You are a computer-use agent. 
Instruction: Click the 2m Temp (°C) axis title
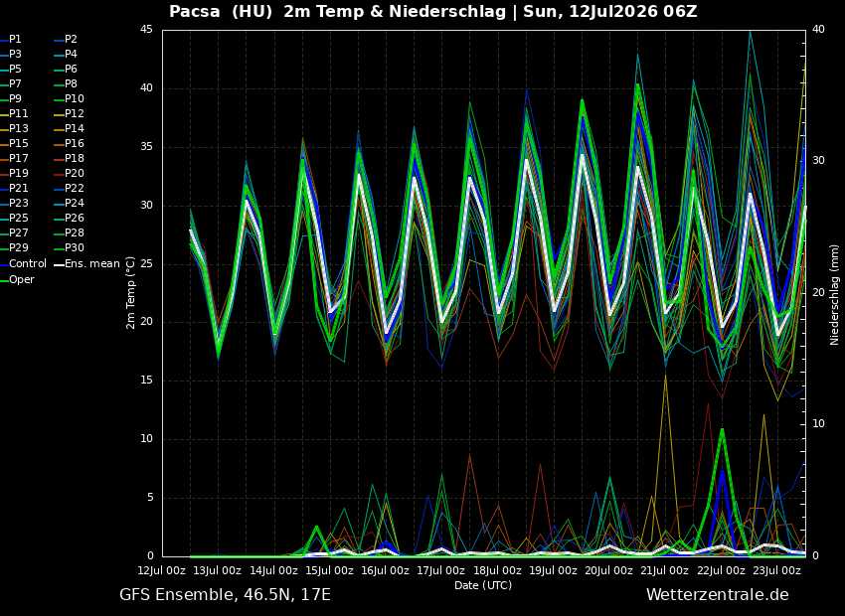click(131, 293)
